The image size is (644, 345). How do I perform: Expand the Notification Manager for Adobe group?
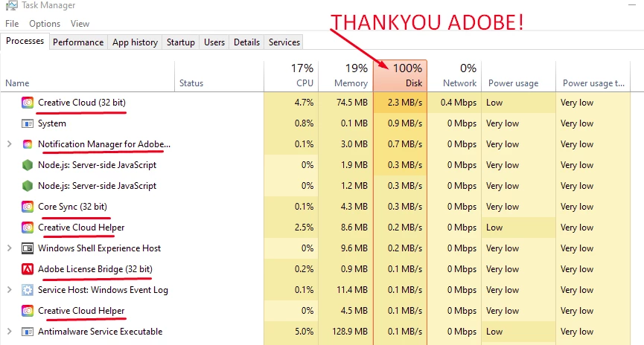click(10, 144)
